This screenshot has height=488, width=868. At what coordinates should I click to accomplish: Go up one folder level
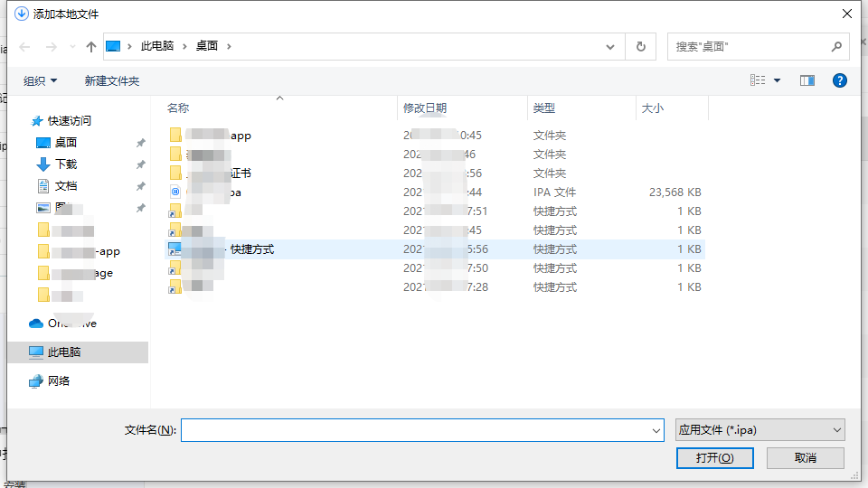[x=90, y=47]
